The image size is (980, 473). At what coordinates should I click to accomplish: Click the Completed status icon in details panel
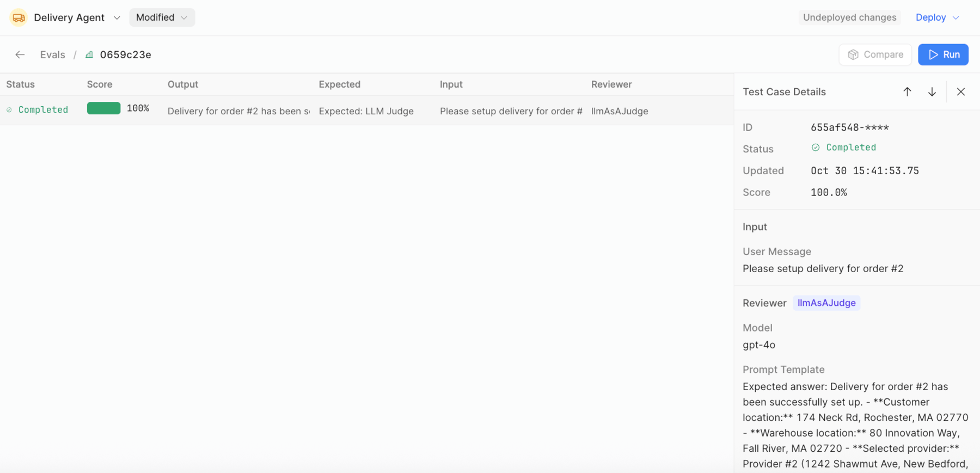[x=816, y=148]
